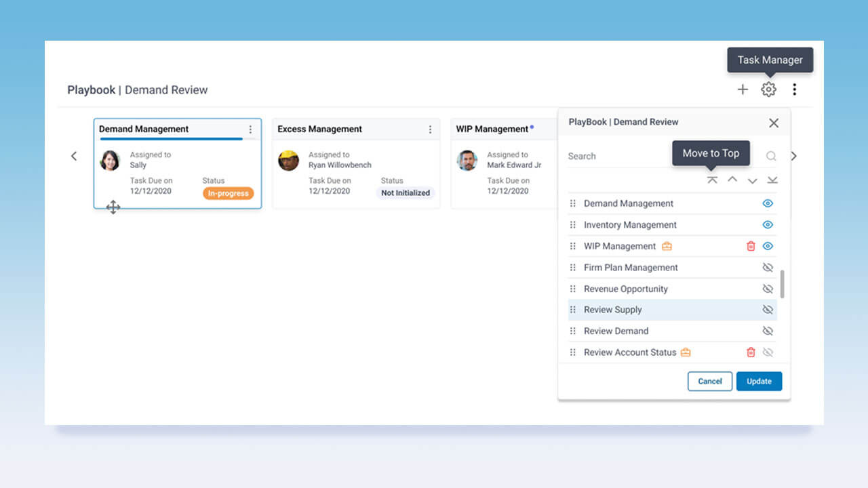The height and width of the screenshot is (488, 868).
Task: Click the Update button
Action: pos(759,381)
